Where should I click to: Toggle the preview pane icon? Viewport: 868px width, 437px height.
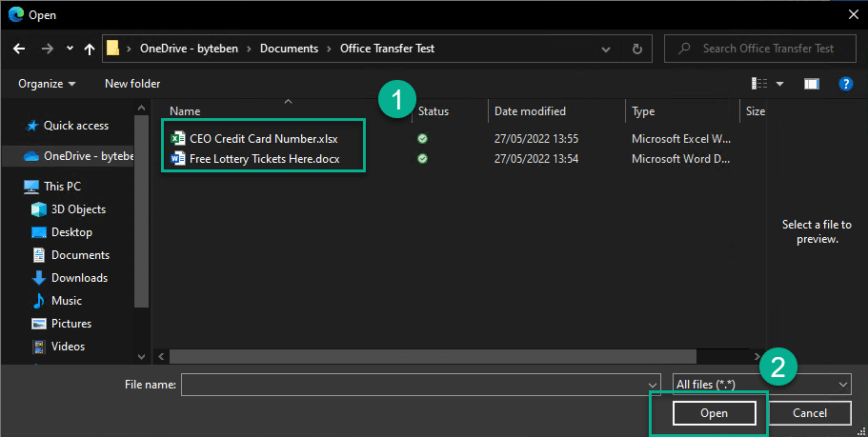[x=812, y=84]
